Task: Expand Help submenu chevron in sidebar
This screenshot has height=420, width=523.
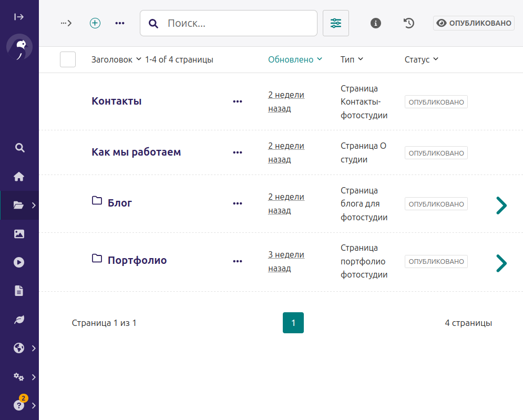Action: coord(34,406)
